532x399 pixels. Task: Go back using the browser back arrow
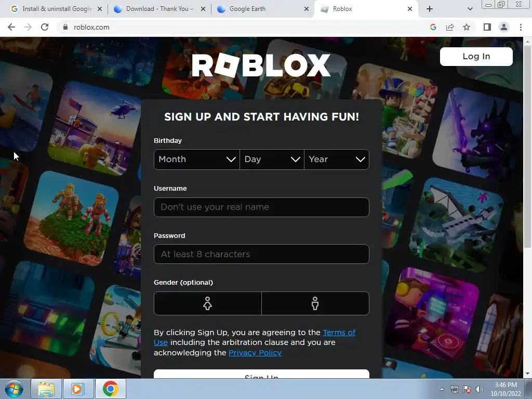[x=11, y=27]
